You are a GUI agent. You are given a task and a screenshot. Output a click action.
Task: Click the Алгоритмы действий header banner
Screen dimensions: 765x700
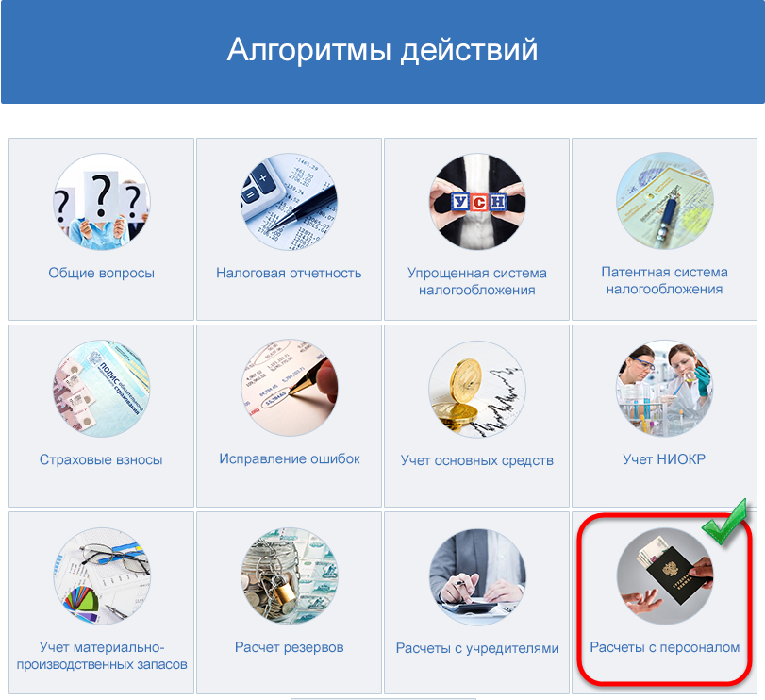point(383,51)
